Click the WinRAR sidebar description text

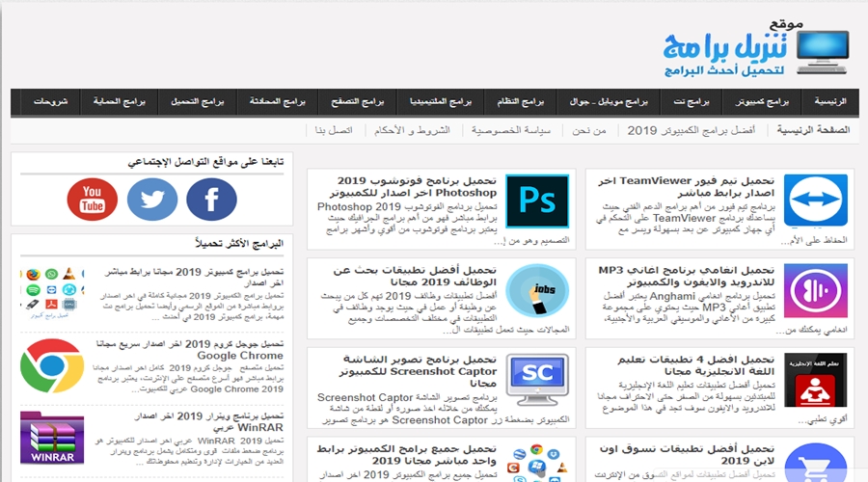[189, 451]
